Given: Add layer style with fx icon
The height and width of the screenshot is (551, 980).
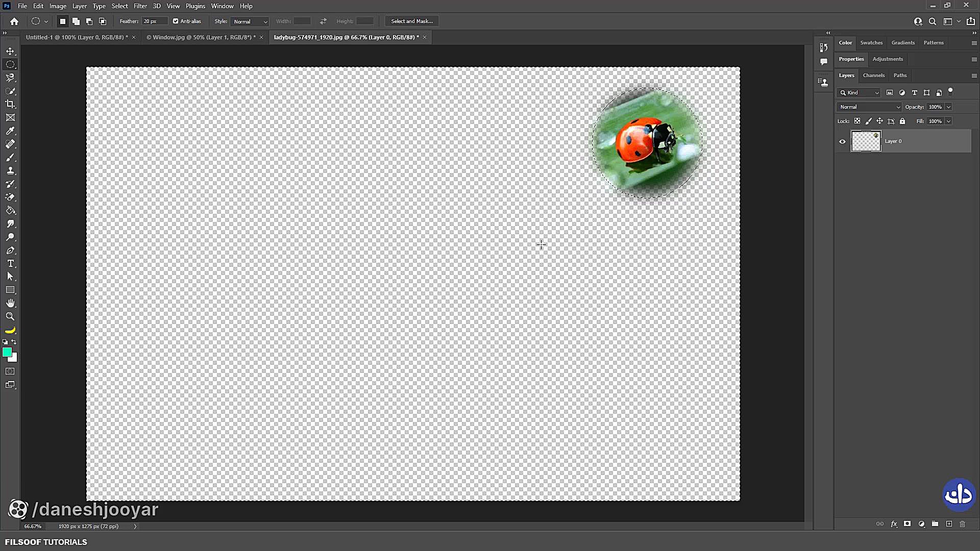Looking at the screenshot, I should coord(894,524).
